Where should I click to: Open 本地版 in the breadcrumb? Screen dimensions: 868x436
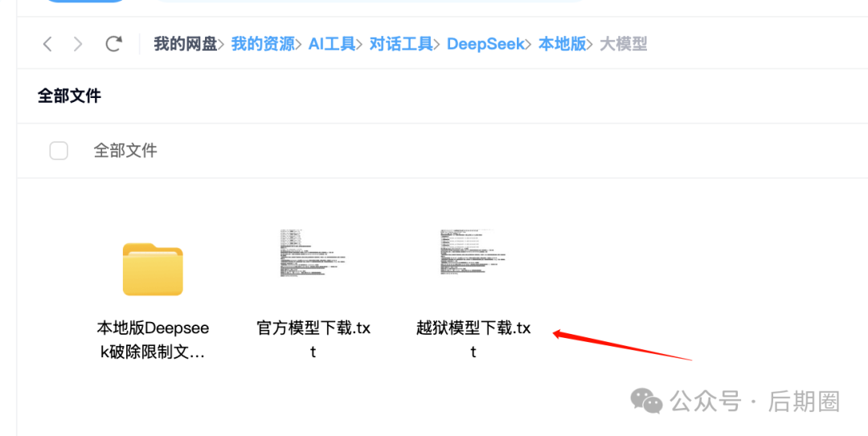[563, 43]
